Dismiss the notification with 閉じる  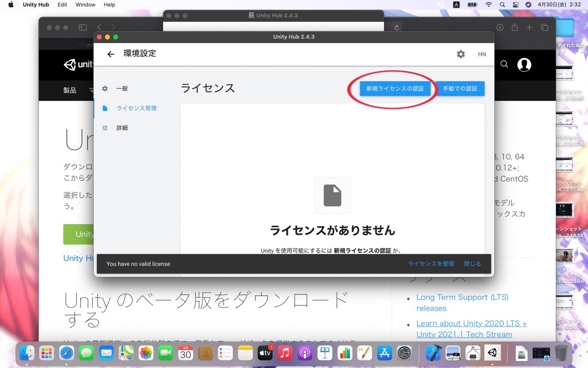[472, 264]
